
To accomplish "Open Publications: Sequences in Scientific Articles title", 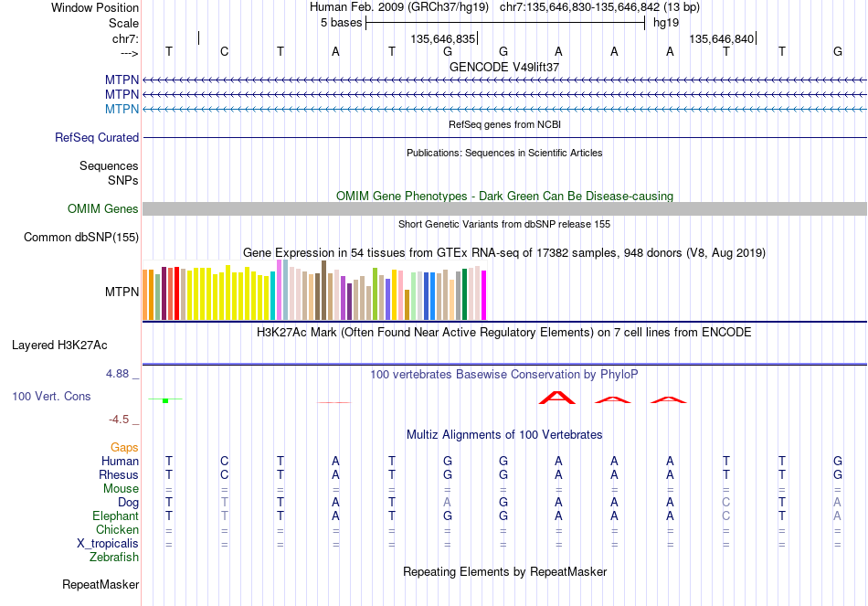I will (x=504, y=153).
